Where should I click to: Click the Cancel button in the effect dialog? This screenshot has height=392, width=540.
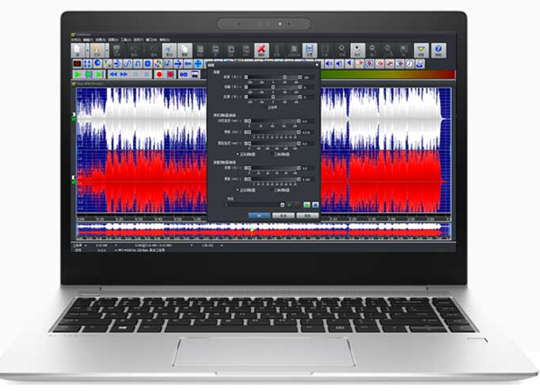[282, 216]
